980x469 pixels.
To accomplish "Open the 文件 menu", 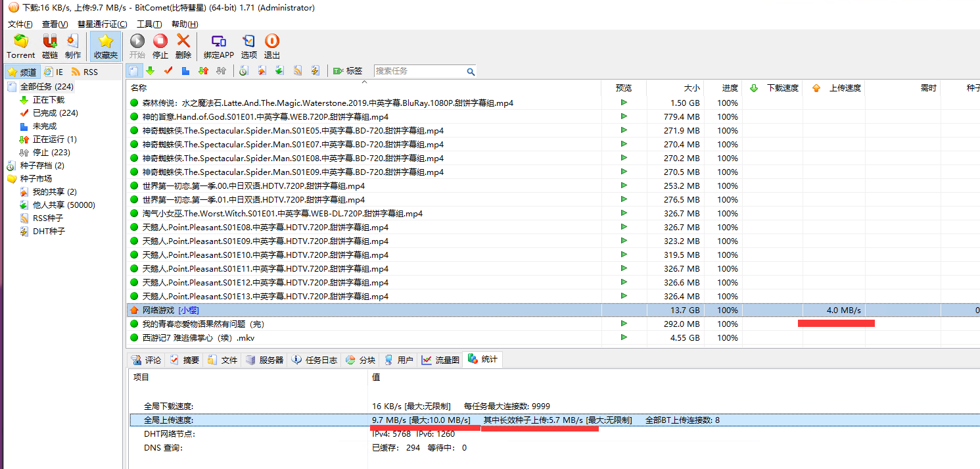I will (20, 24).
